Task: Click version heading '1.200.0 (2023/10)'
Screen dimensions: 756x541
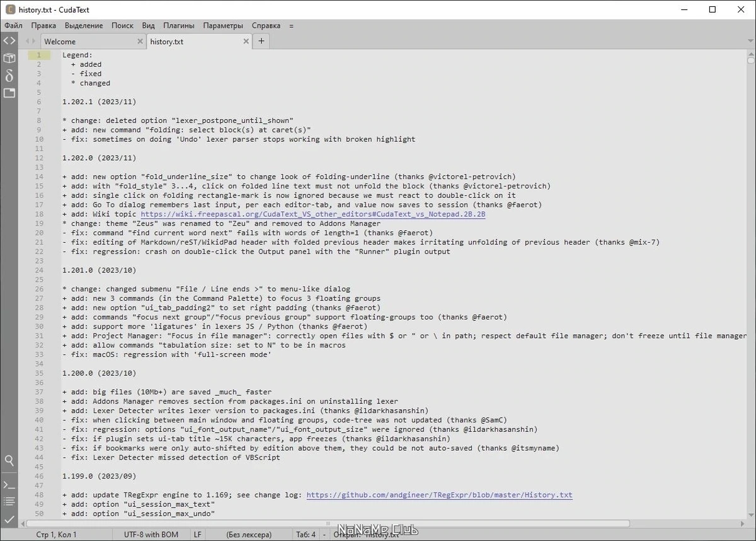Action: [99, 373]
